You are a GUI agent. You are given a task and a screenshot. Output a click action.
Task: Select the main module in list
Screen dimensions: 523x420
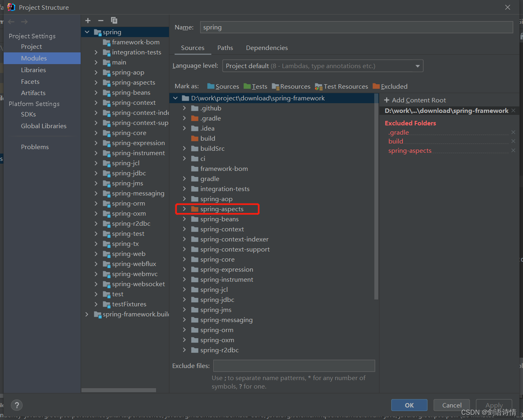tap(119, 62)
